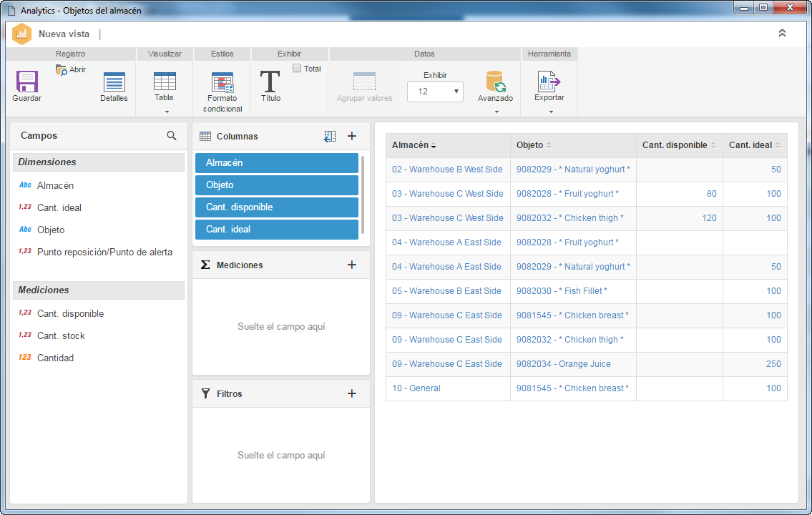This screenshot has height=515, width=812.
Task: Click the column import icon in Columnas
Action: (x=330, y=136)
